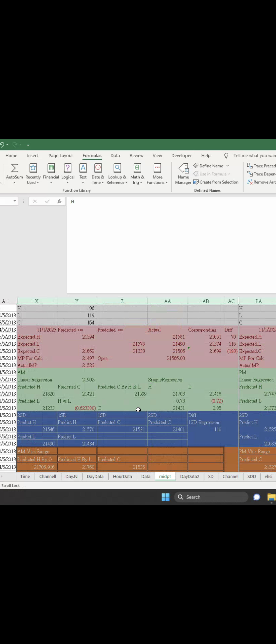Viewport: 276px width, 644px height.
Task: Open Lookup & Reference functions
Action: (x=117, y=174)
